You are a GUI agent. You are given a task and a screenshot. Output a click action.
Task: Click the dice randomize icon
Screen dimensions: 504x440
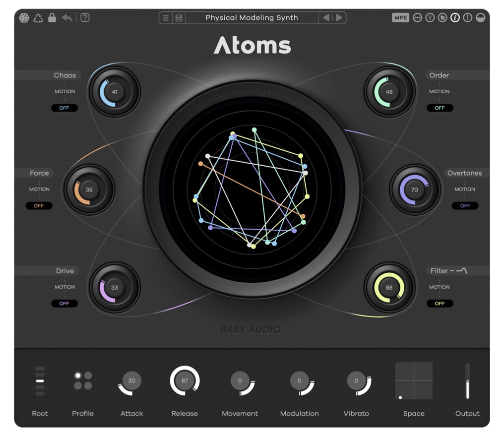click(24, 17)
